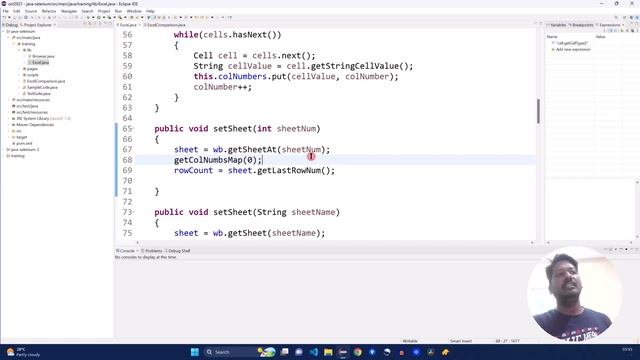Open Google Chrome from taskbar

[x=358, y=352]
